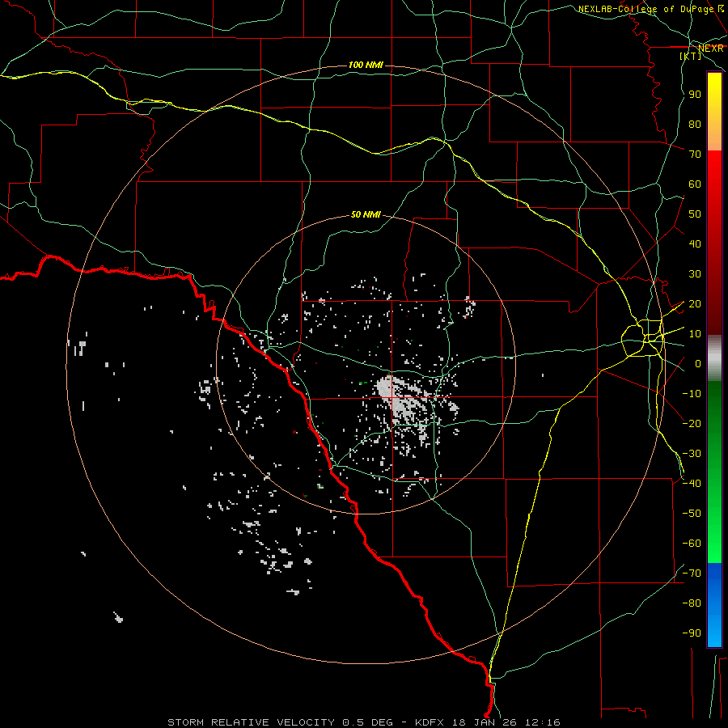Click the 50 NMI range ring label
The image size is (728, 728).
[366, 214]
